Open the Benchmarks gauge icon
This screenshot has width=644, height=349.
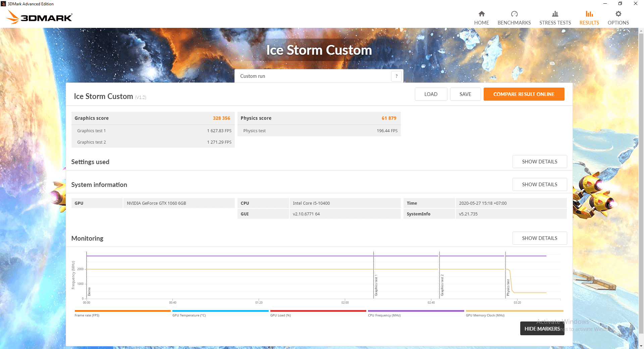click(x=514, y=14)
